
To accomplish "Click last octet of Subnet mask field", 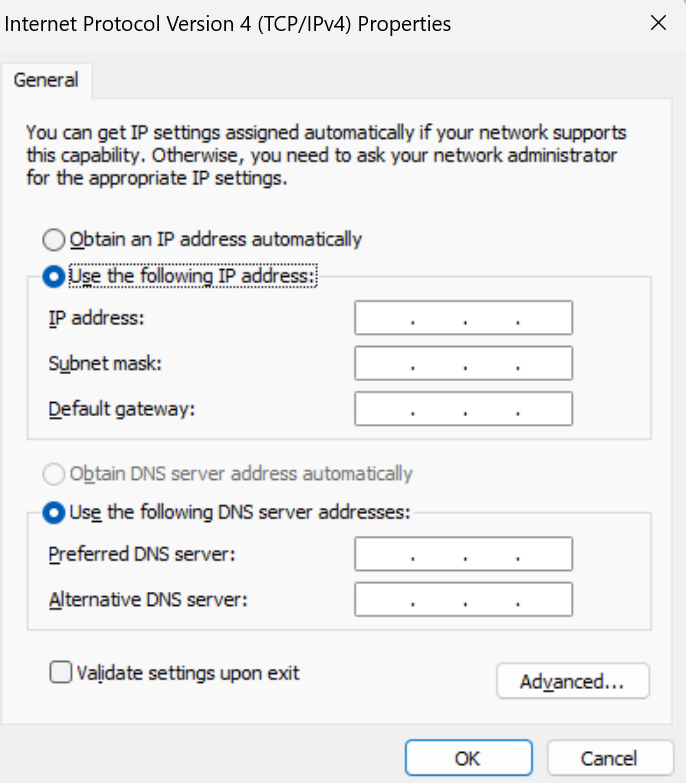I will pyautogui.click(x=544, y=364).
